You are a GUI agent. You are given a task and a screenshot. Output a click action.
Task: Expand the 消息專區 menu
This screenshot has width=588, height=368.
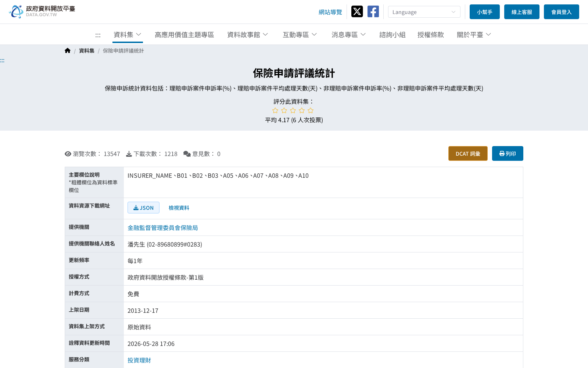[349, 35]
